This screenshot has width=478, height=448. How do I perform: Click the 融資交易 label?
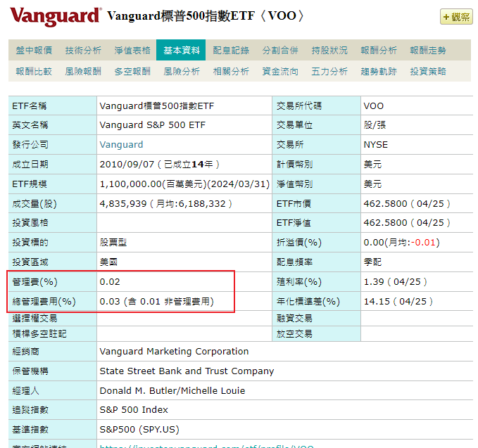pyautogui.click(x=294, y=319)
